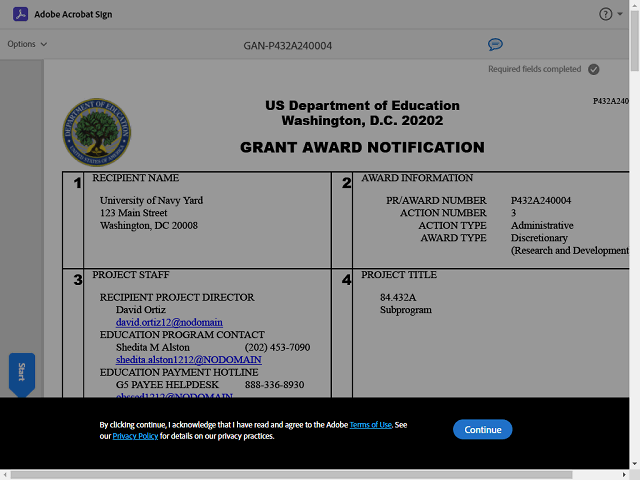Click the phone number (202) 453-7090
This screenshot has height=480, width=640.
click(x=278, y=347)
